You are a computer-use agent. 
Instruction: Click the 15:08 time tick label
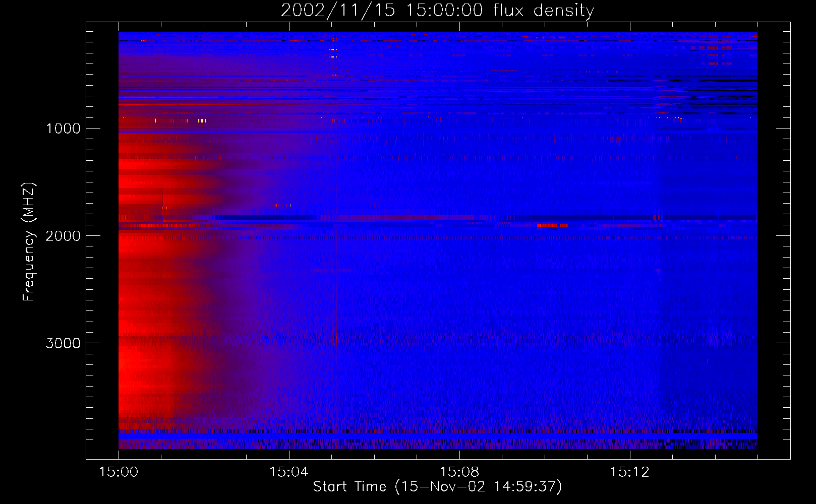click(459, 472)
